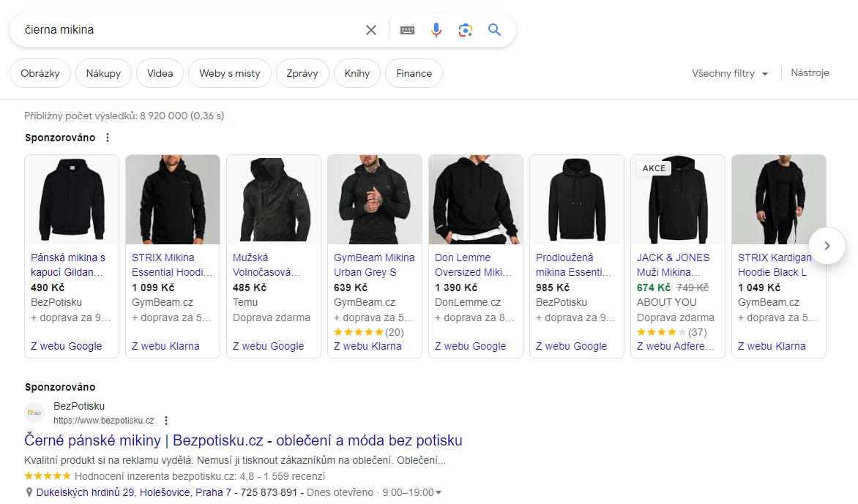Open the Nástroje options
The height and width of the screenshot is (504, 858).
[810, 72]
